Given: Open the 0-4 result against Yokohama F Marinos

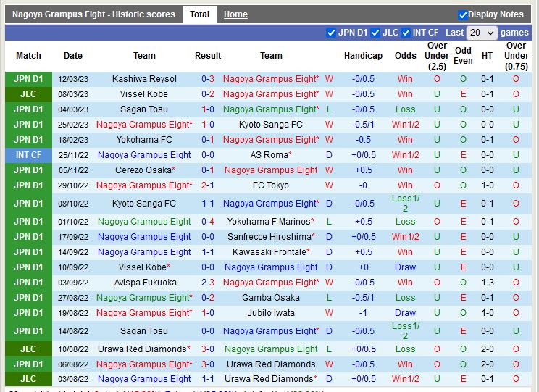Looking at the screenshot, I should pos(208,222).
